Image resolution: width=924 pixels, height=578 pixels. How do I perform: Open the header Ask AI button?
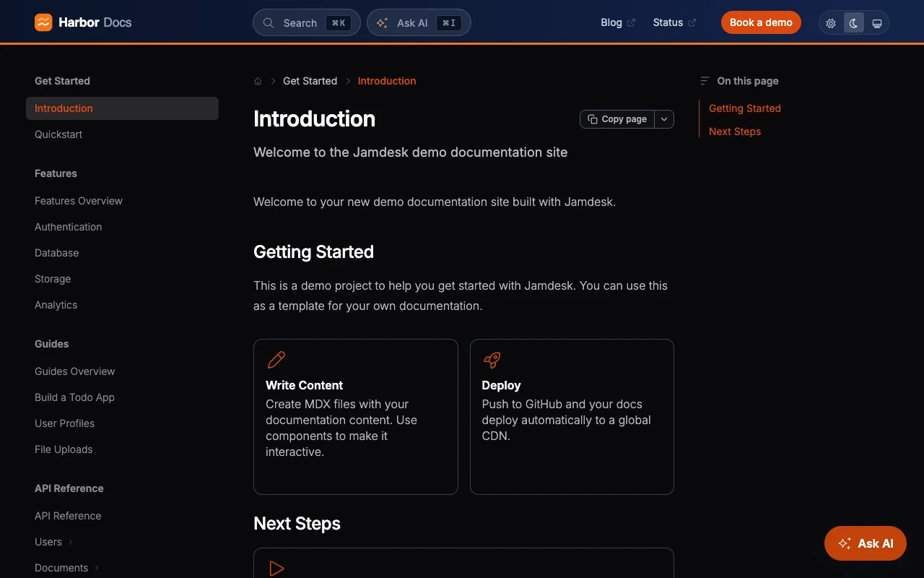[419, 22]
